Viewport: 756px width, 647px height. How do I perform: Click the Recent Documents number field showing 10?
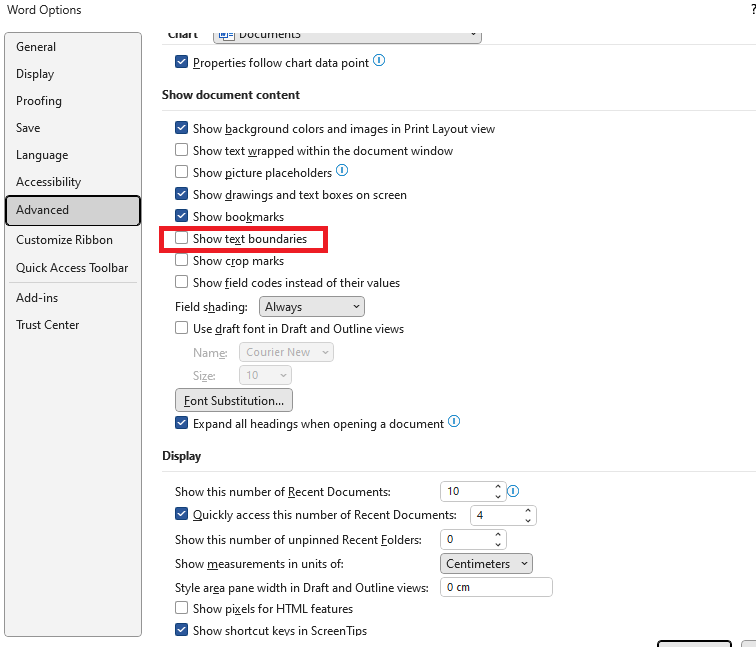point(467,491)
